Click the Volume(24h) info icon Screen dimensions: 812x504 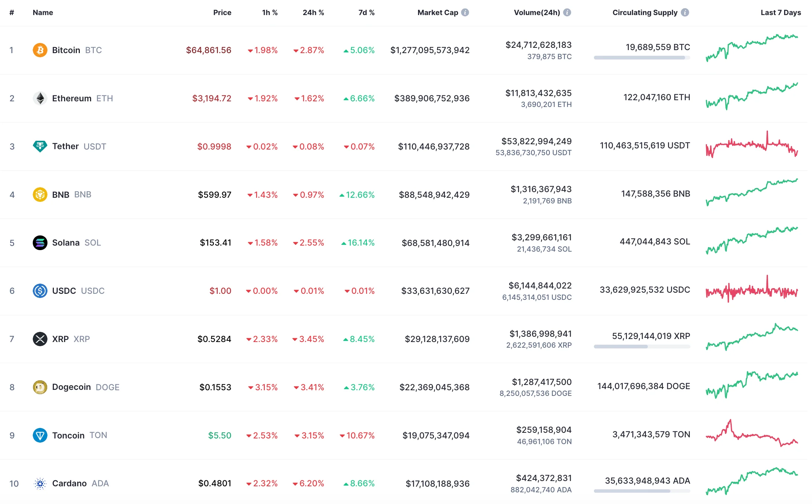(x=567, y=12)
